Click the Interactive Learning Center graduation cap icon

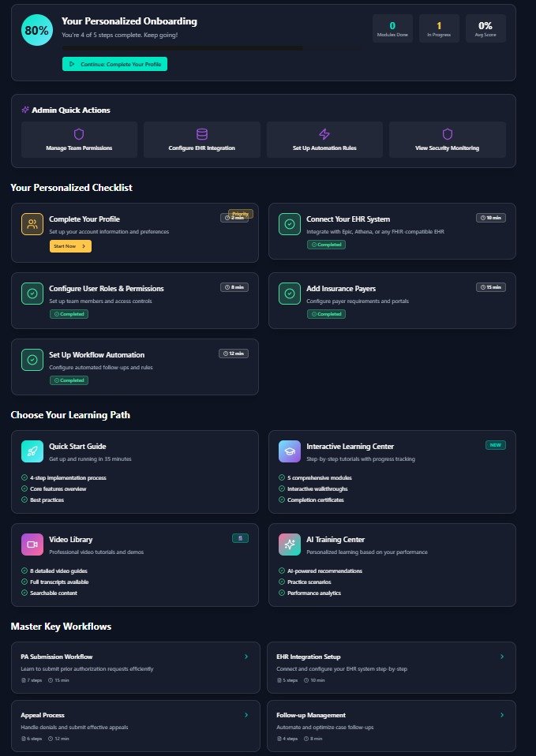[x=290, y=451]
